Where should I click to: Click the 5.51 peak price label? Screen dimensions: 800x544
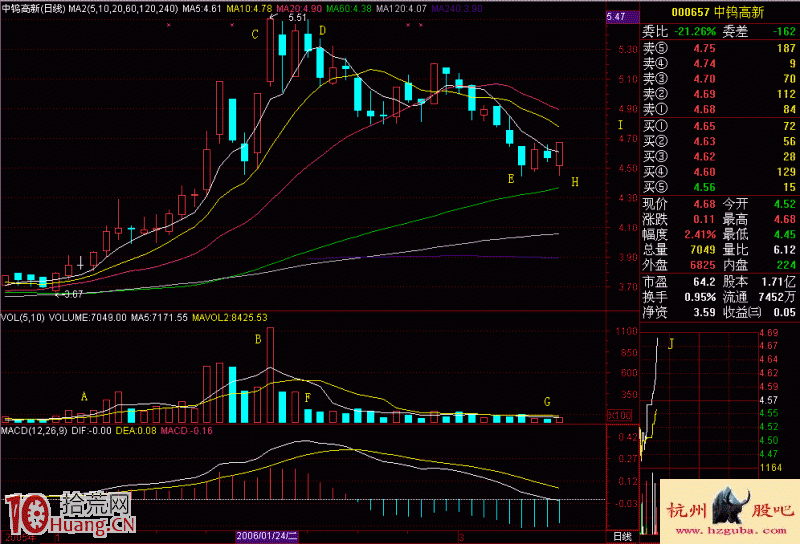(x=297, y=18)
